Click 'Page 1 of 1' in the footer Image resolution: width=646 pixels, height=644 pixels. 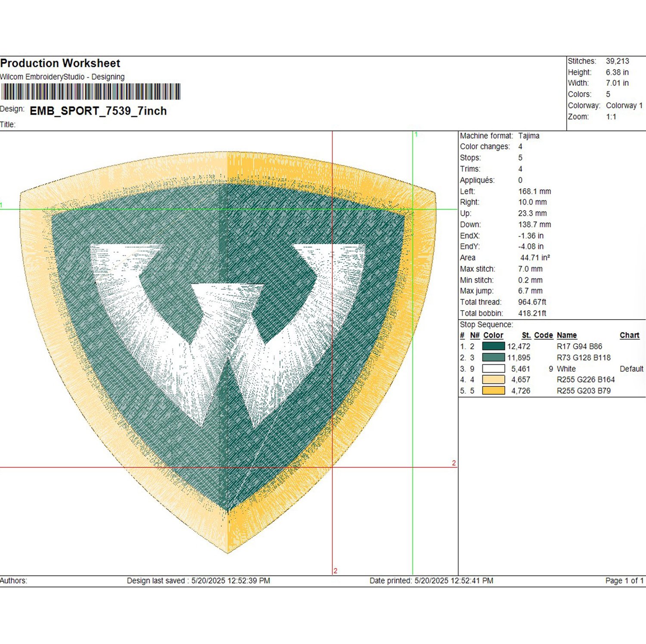(x=624, y=581)
